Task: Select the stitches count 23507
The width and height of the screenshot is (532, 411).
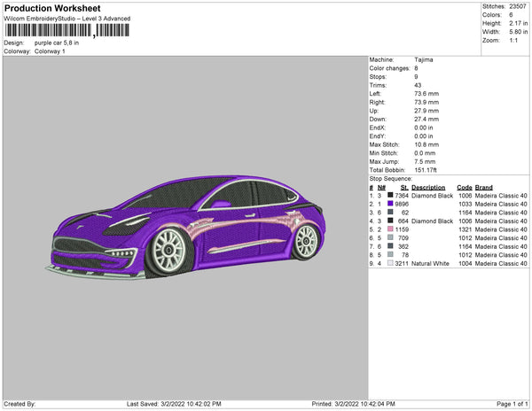Action: pos(518,6)
